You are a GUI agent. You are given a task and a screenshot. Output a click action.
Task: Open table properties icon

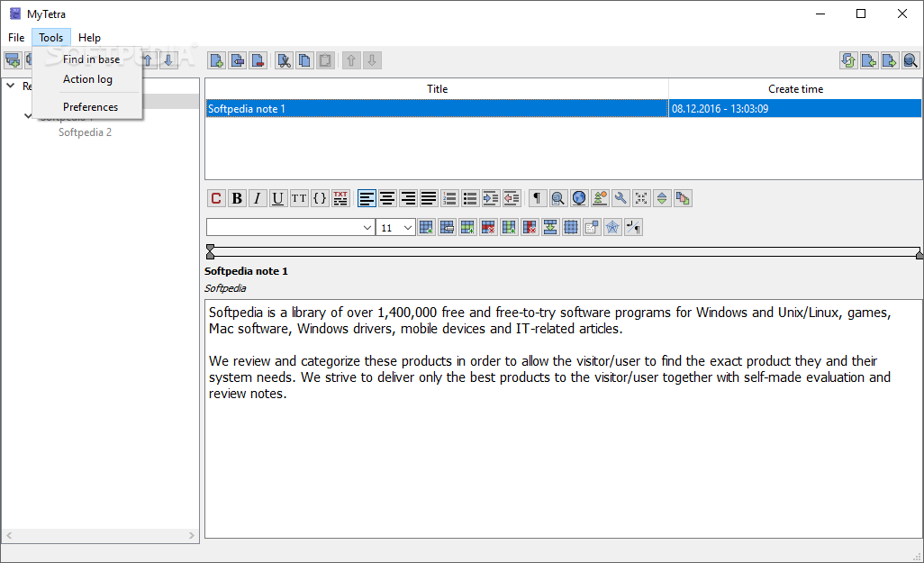(592, 227)
